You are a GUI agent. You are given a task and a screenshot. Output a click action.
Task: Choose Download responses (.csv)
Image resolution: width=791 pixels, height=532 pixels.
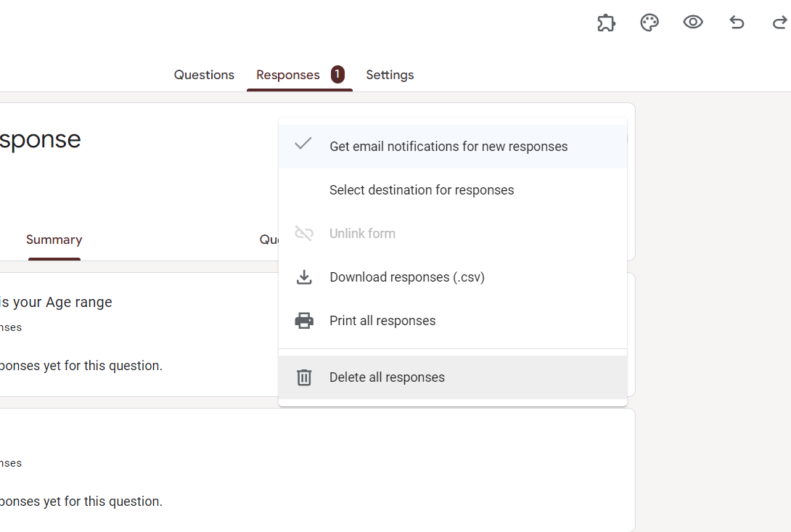(x=406, y=277)
